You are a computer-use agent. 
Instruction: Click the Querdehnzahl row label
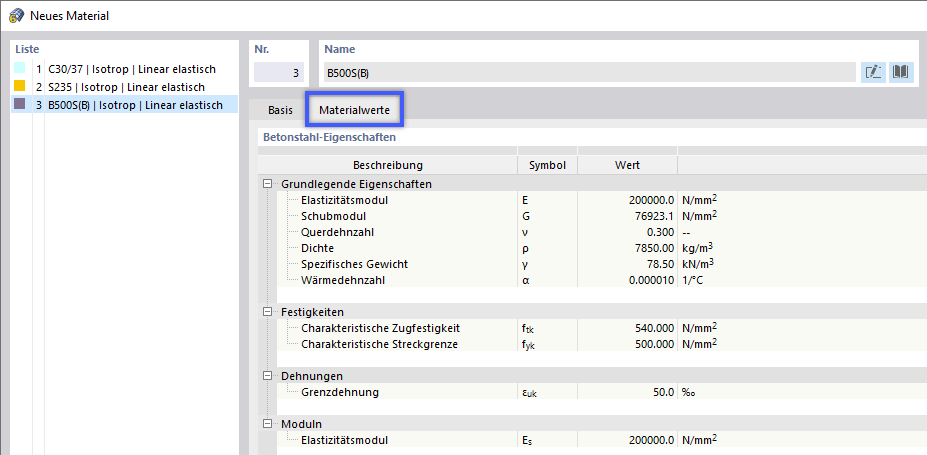337,232
